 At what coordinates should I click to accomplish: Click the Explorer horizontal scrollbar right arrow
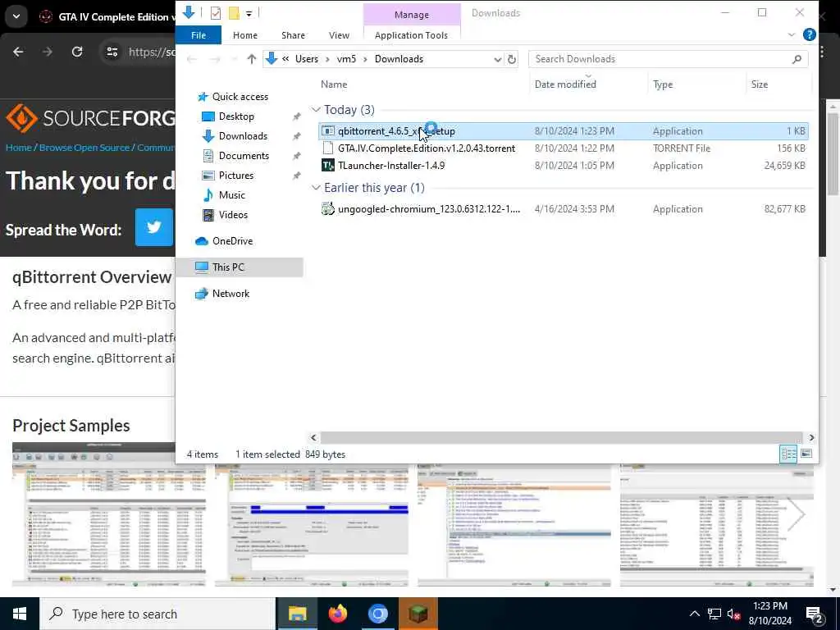click(x=811, y=438)
